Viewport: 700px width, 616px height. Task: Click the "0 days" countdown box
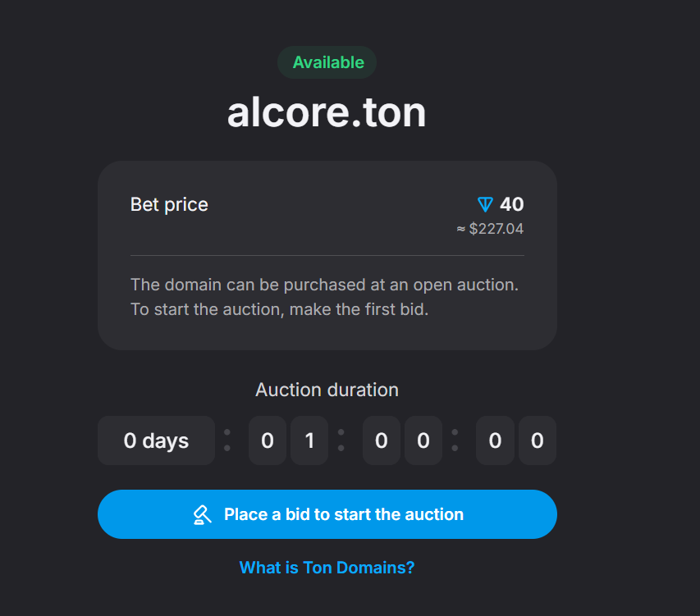156,440
